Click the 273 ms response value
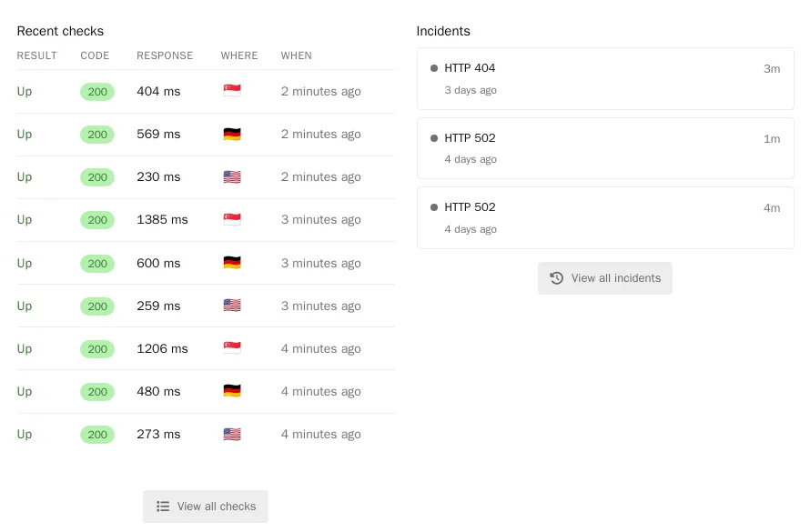This screenshot has width=810, height=532. pos(158,435)
